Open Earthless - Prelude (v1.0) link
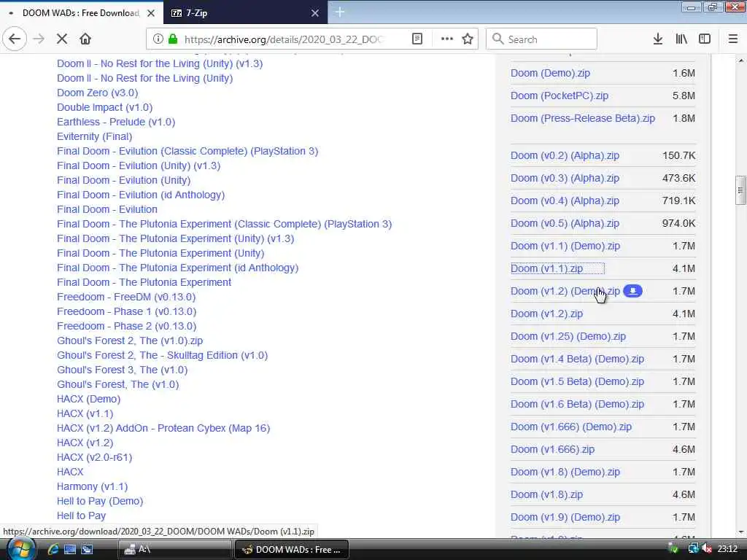 116,122
